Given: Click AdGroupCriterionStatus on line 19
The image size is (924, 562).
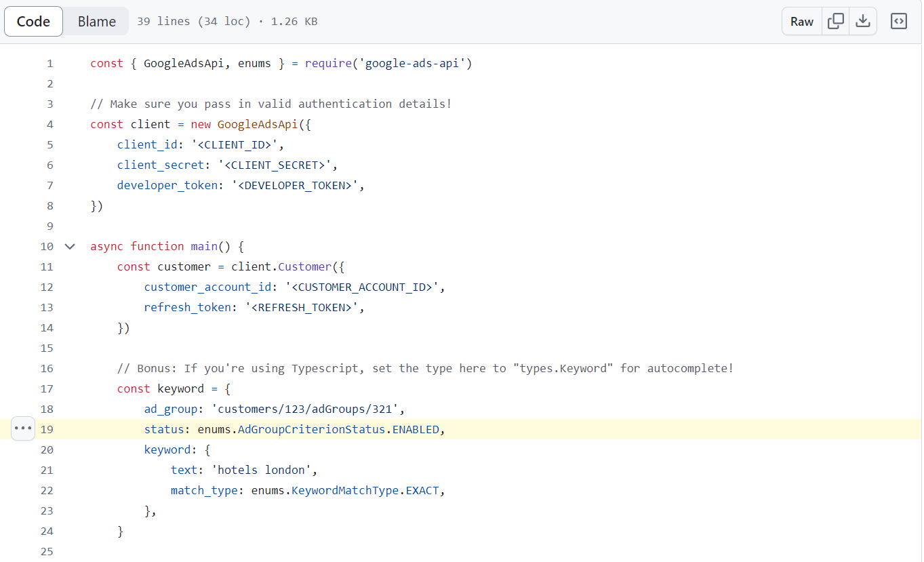Looking at the screenshot, I should click(x=311, y=429).
